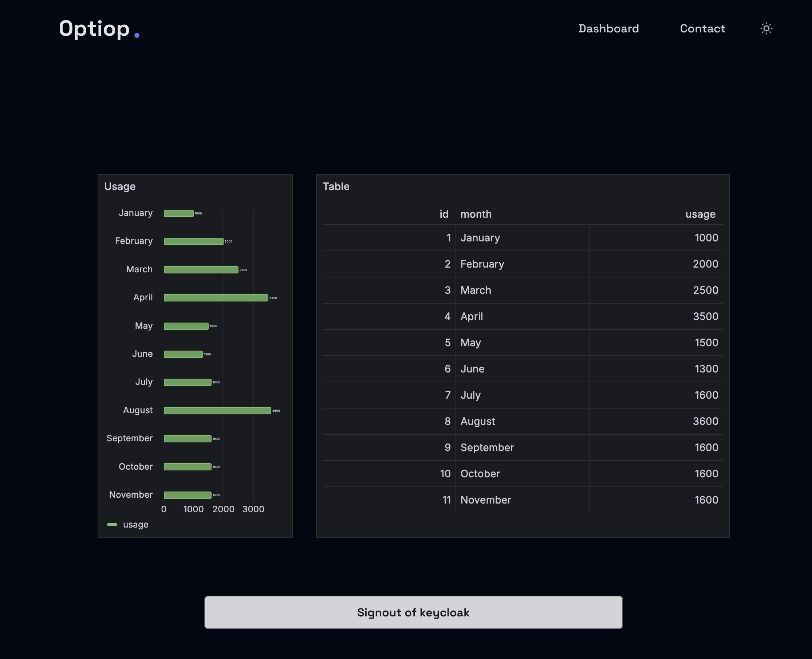
Task: Toggle the color theme with the sun icon
Action: (766, 28)
